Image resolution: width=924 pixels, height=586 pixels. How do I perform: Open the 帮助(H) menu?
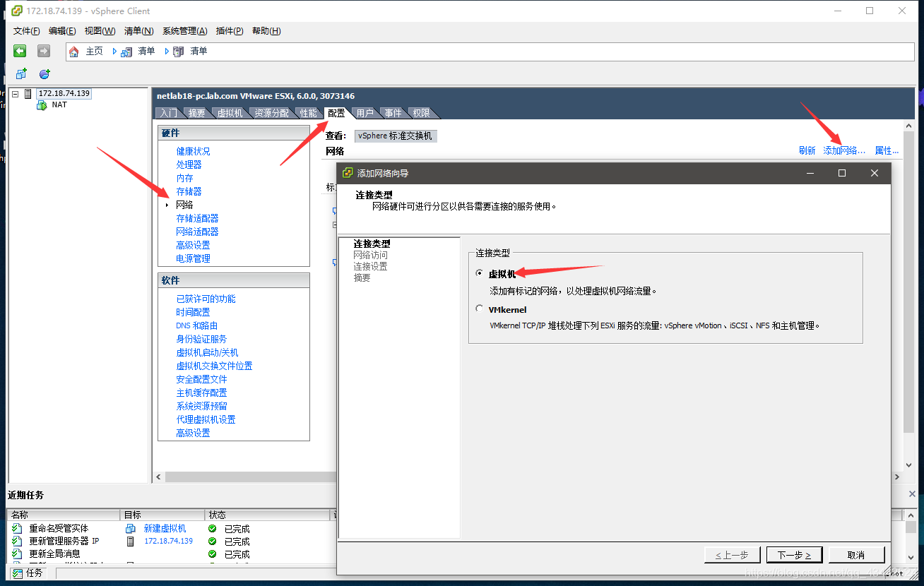[266, 31]
